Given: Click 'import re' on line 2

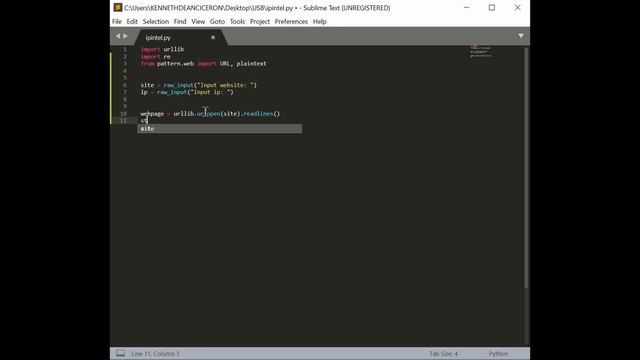Looking at the screenshot, I should [156, 57].
